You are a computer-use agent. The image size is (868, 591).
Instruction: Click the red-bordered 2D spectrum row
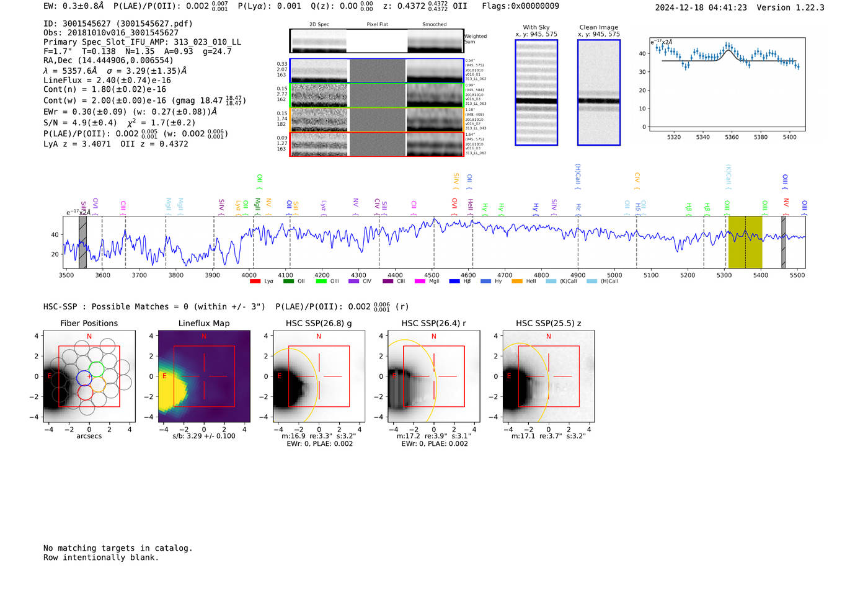(x=377, y=144)
